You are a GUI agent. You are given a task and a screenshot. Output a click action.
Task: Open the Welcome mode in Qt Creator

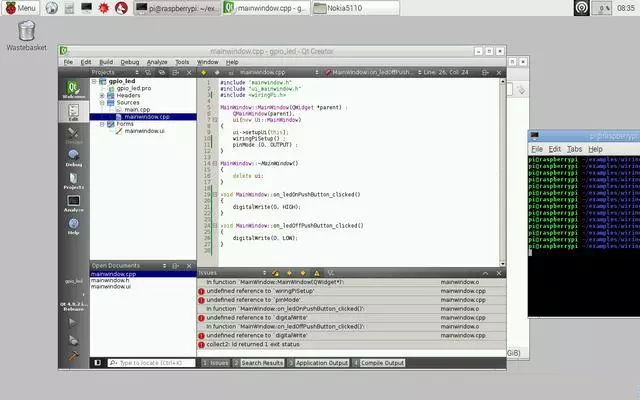click(x=73, y=89)
